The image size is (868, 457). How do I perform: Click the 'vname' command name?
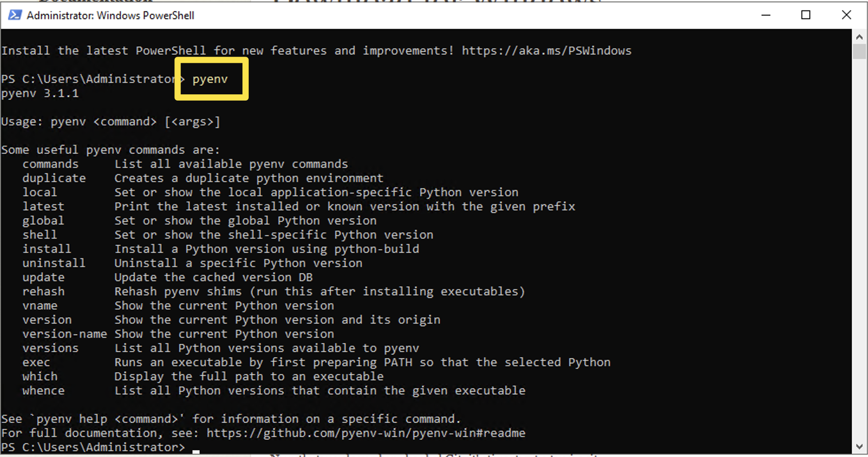[x=40, y=306]
